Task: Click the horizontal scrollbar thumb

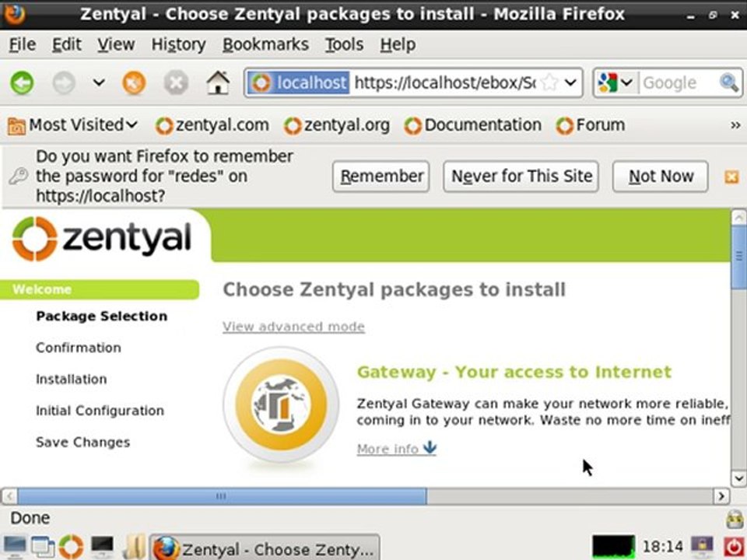Action: (x=221, y=495)
